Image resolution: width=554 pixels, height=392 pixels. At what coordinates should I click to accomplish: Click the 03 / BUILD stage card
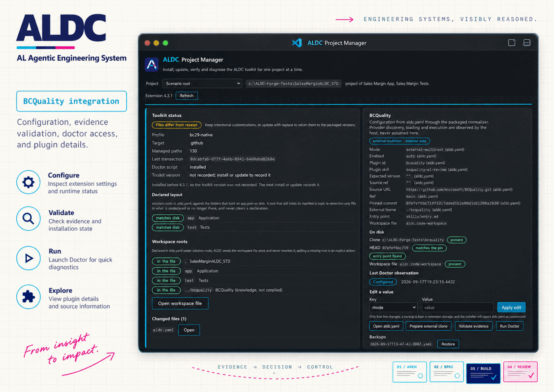coord(483,373)
